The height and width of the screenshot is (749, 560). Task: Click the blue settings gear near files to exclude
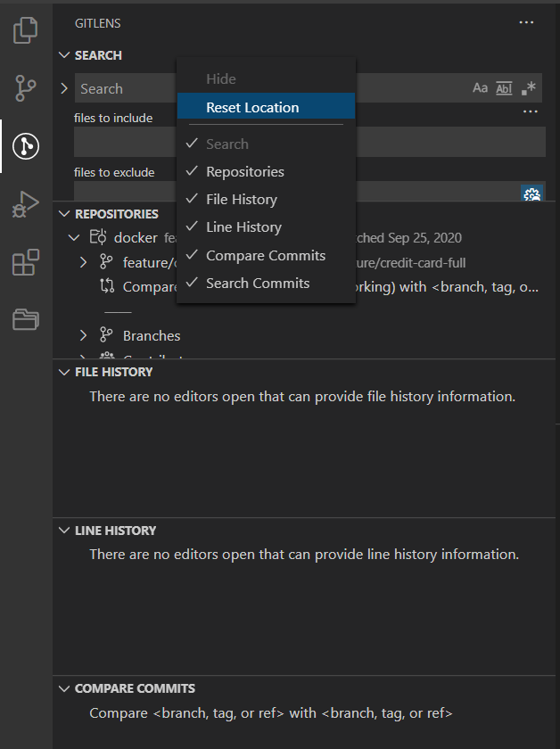pyautogui.click(x=532, y=194)
